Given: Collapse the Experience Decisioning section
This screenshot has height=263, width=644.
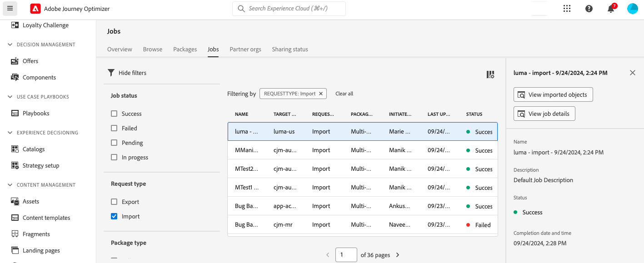Looking at the screenshot, I should 10,133.
